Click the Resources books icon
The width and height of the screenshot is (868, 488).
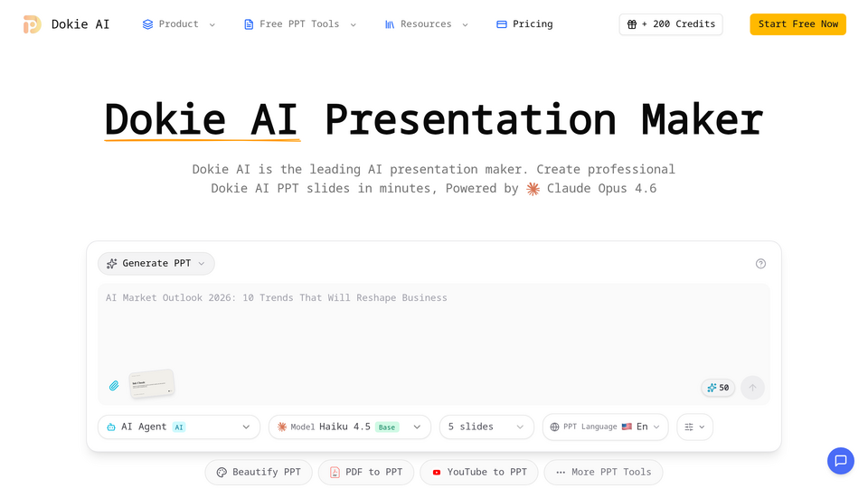pos(390,24)
